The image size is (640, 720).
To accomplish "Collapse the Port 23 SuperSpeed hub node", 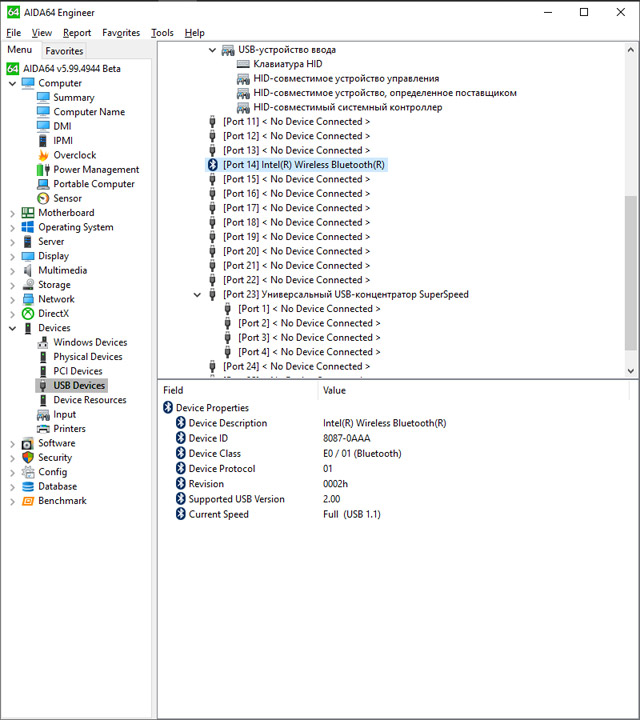I will pyautogui.click(x=197, y=295).
